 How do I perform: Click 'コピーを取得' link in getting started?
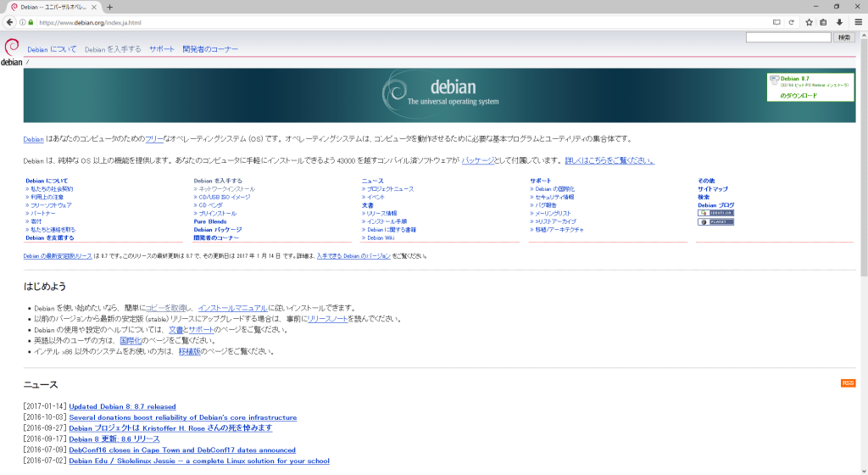(x=165, y=308)
